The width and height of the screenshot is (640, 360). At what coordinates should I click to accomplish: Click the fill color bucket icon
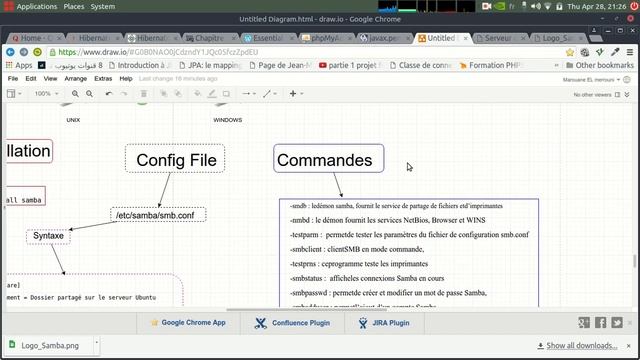pyautogui.click(x=198, y=94)
